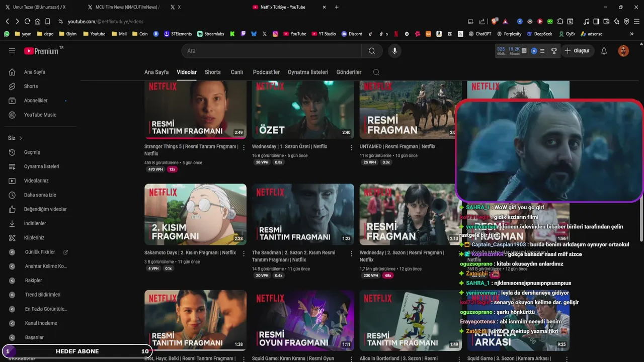The width and height of the screenshot is (644, 362).
Task: Open the Coin bookmarks folder
Action: (x=140, y=34)
